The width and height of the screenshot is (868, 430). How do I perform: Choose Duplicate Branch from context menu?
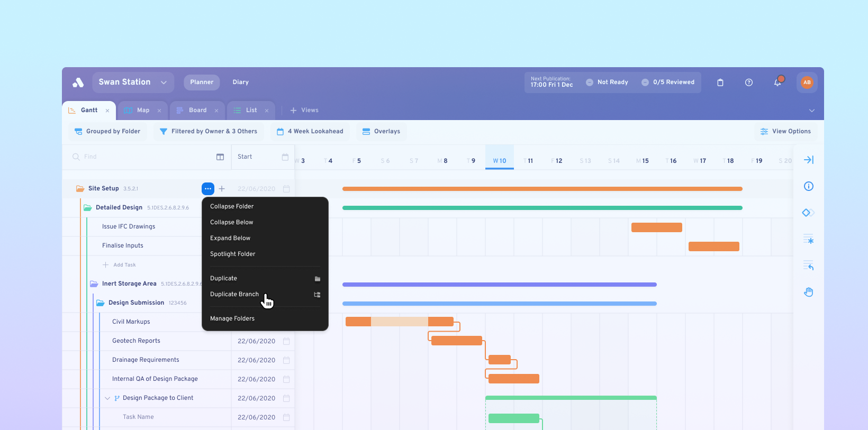point(234,294)
